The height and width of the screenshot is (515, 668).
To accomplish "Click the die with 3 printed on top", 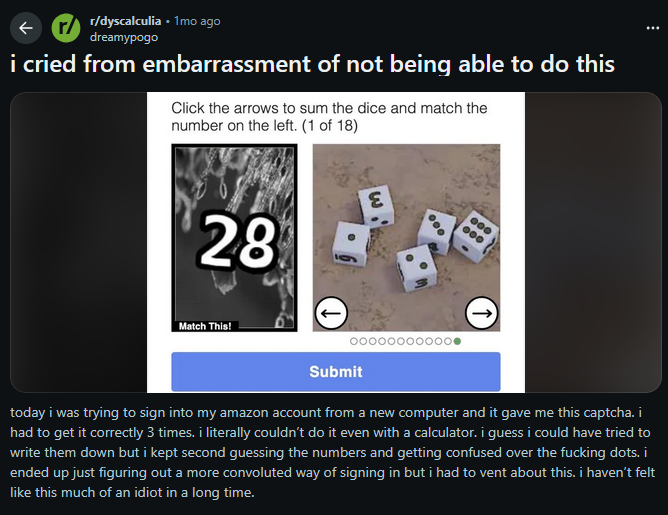I will click(376, 206).
